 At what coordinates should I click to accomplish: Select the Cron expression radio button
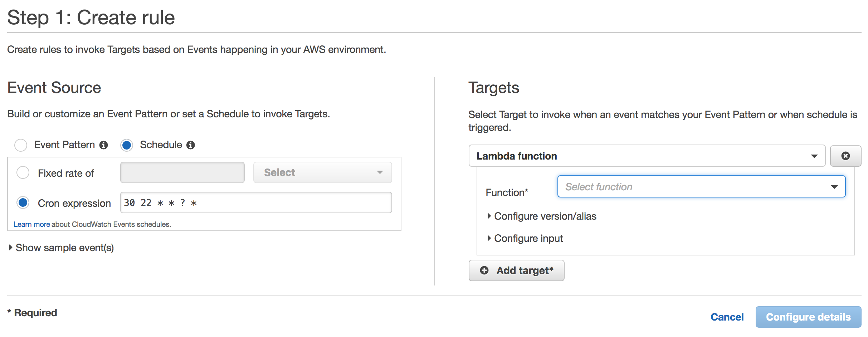[23, 203]
